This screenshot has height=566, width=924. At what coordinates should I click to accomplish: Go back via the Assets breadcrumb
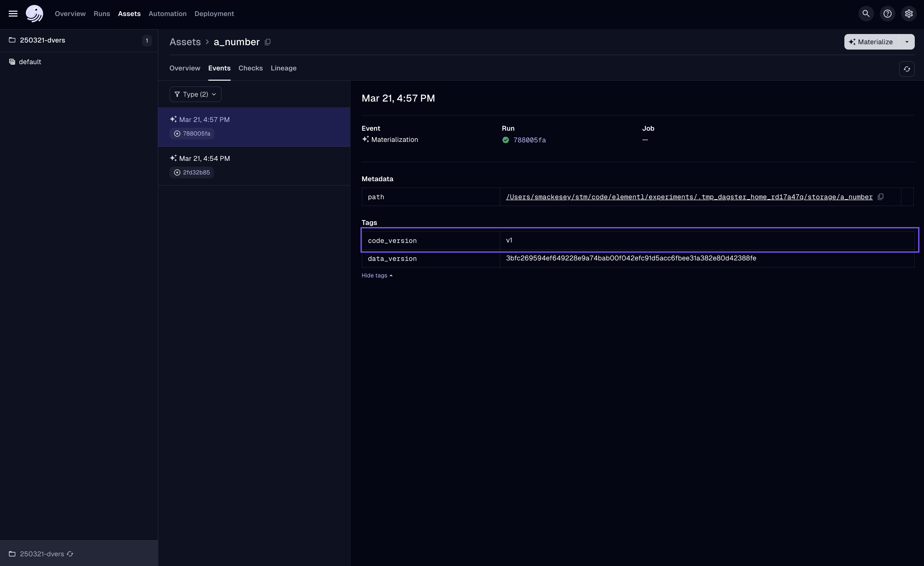pos(185,42)
